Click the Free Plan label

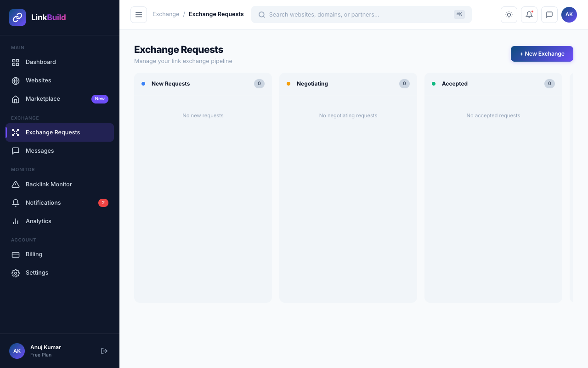[41, 355]
